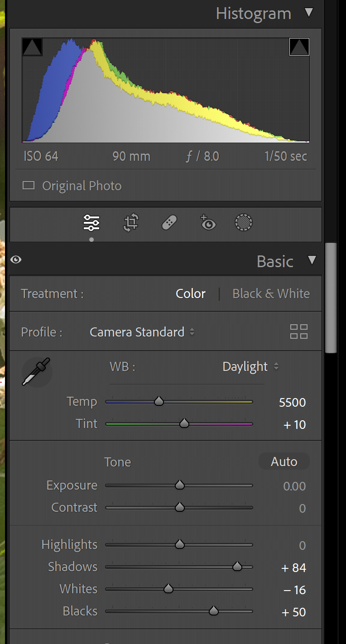Toggle the Basic panel eye visibility
The image size is (346, 644).
pos(16,260)
